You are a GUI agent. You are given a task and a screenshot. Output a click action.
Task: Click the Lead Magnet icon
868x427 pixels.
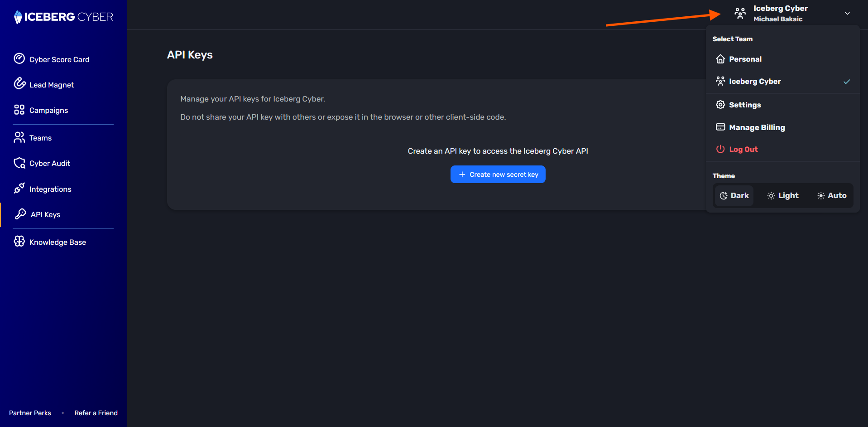tap(19, 83)
